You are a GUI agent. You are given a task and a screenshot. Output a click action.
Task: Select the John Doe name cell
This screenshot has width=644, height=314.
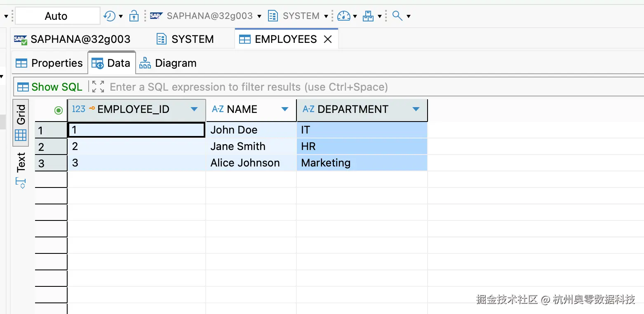[251, 130]
